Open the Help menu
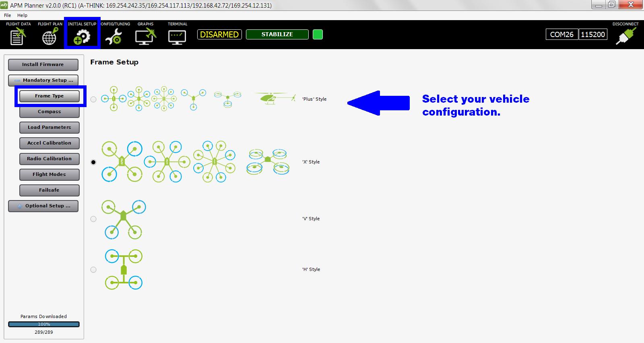The image size is (644, 343). pyautogui.click(x=22, y=15)
